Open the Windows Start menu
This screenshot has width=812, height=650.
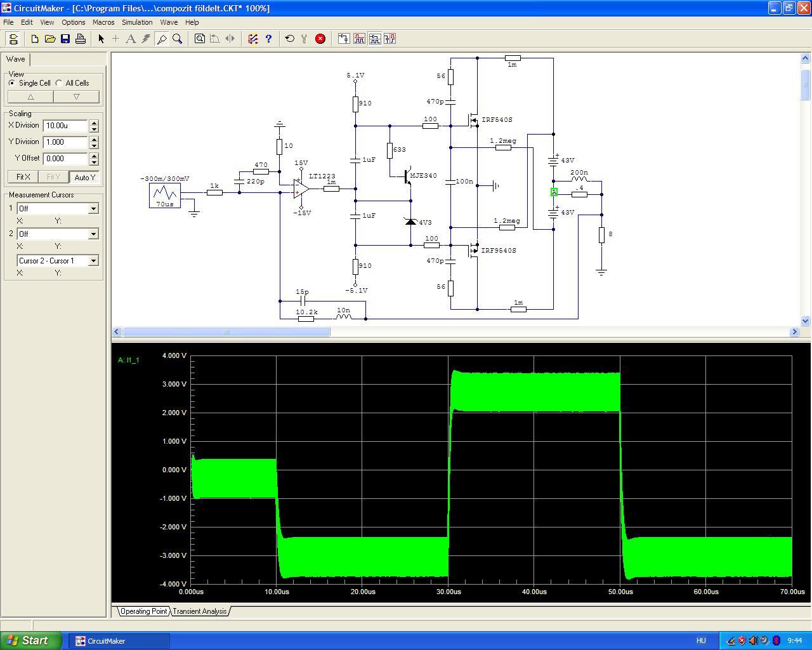(x=31, y=640)
